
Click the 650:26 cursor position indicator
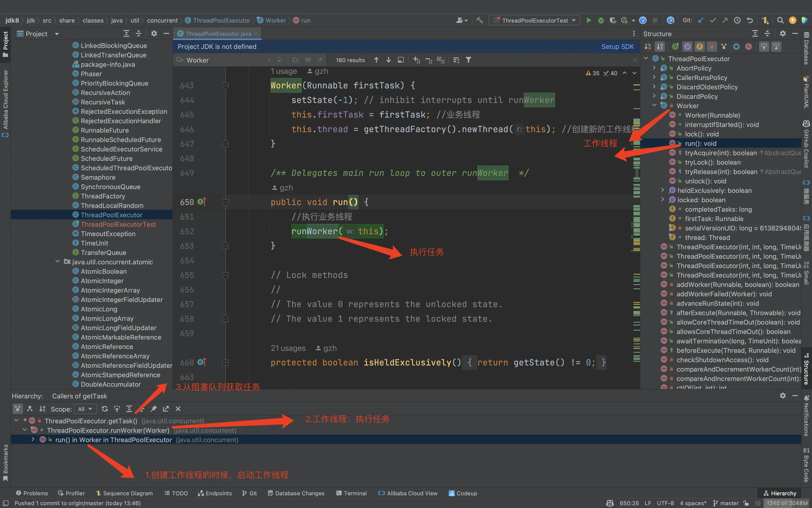point(629,503)
